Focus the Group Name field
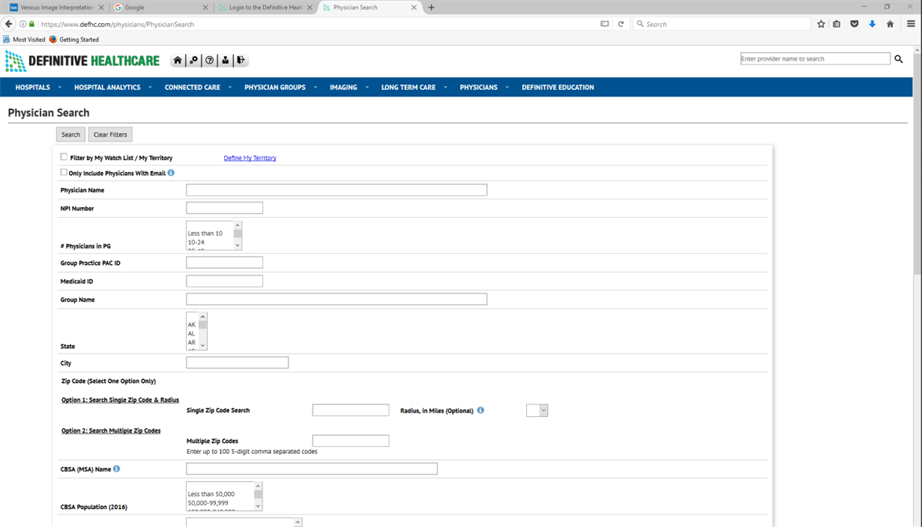This screenshot has height=527, width=922. click(336, 299)
